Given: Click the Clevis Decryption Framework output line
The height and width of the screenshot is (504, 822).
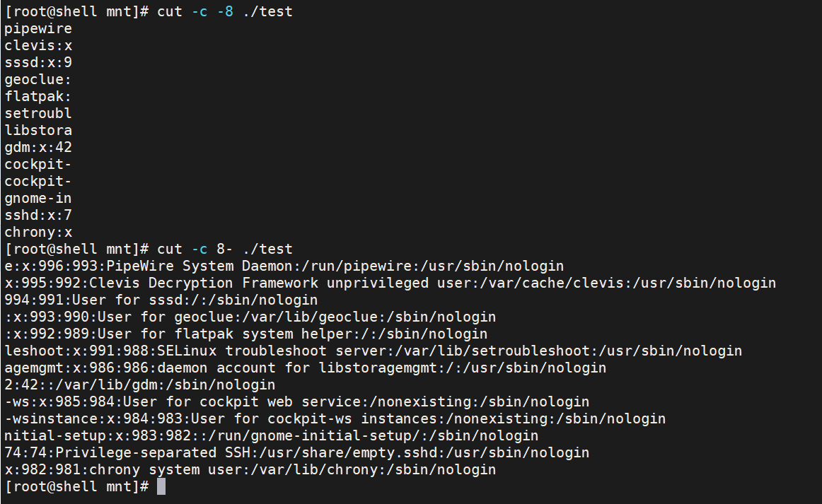Looking at the screenshot, I should [390, 283].
